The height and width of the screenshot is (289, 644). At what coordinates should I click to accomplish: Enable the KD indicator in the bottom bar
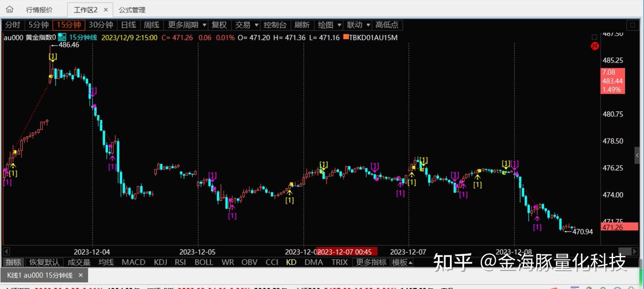[x=291, y=262]
